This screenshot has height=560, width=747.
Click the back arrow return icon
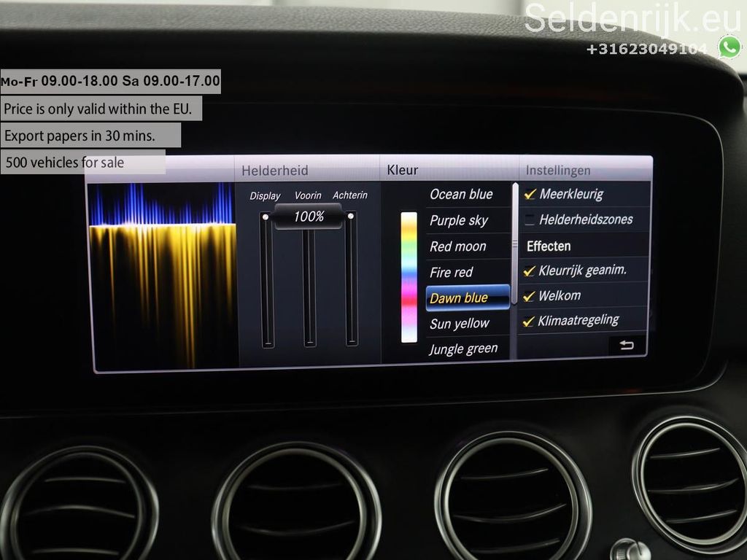point(627,345)
